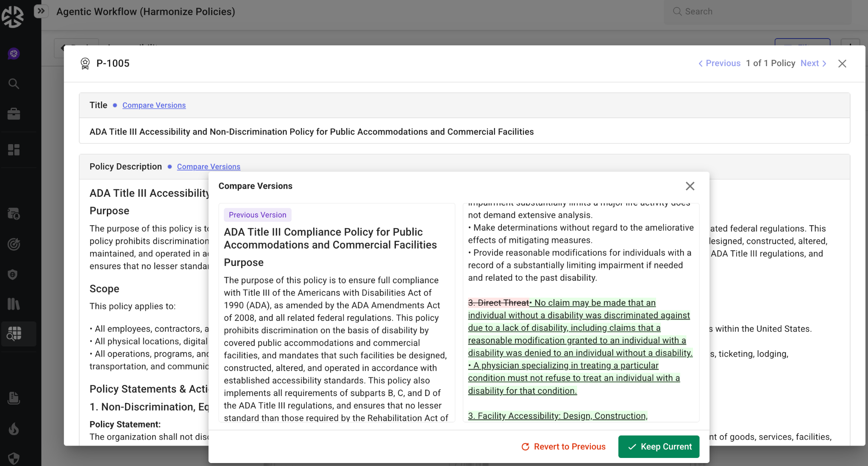The height and width of the screenshot is (466, 868).
Task: Open Compare Versions link for Title
Action: (x=154, y=105)
